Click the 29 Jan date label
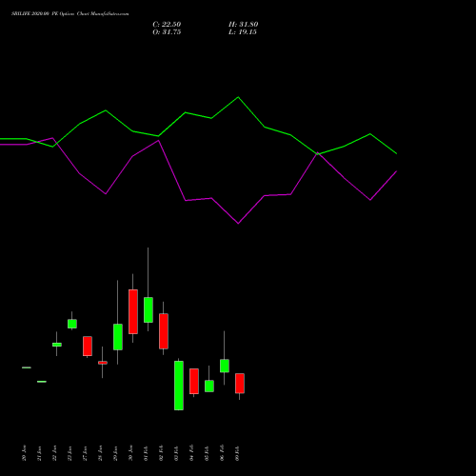The width and height of the screenshot is (476, 476). (x=116, y=453)
